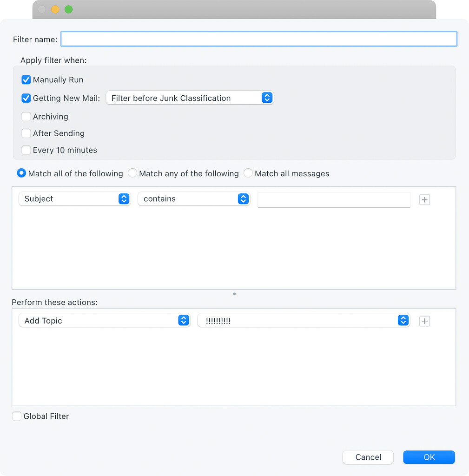
Task: Click the empty Subject contains value field
Action: tap(333, 199)
